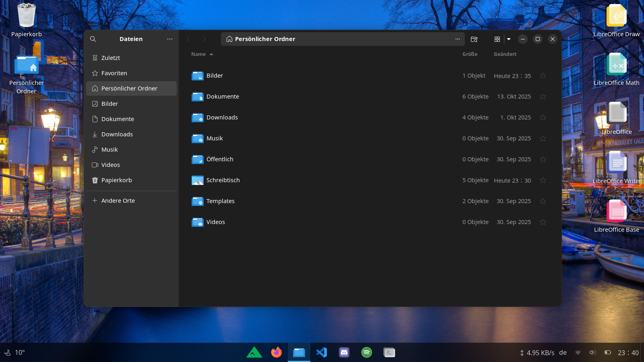The width and height of the screenshot is (644, 362).
Task: Open the path bar ellipsis menu
Action: coord(457,39)
